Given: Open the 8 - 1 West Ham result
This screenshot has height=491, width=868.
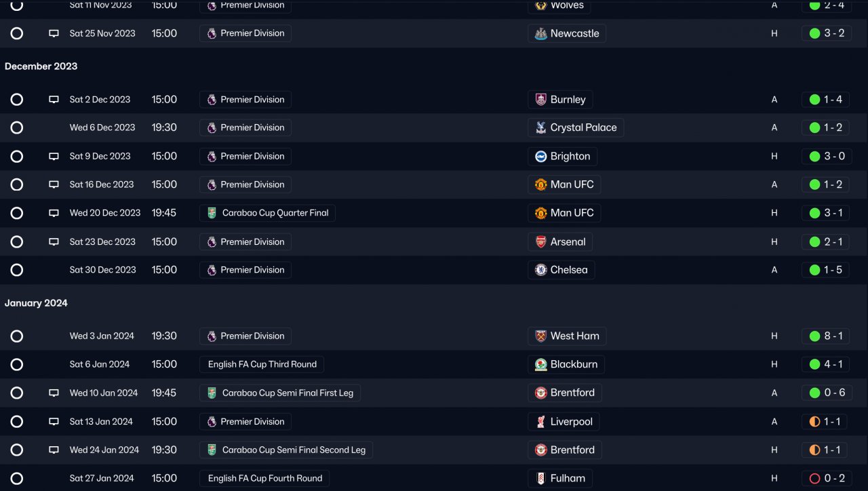Looking at the screenshot, I should [x=825, y=336].
